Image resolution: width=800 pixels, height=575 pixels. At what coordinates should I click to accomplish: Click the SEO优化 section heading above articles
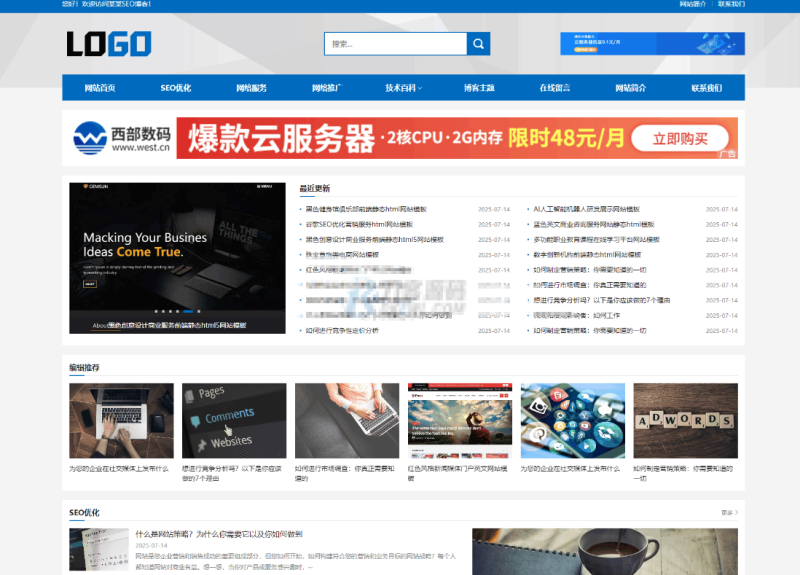[84, 512]
